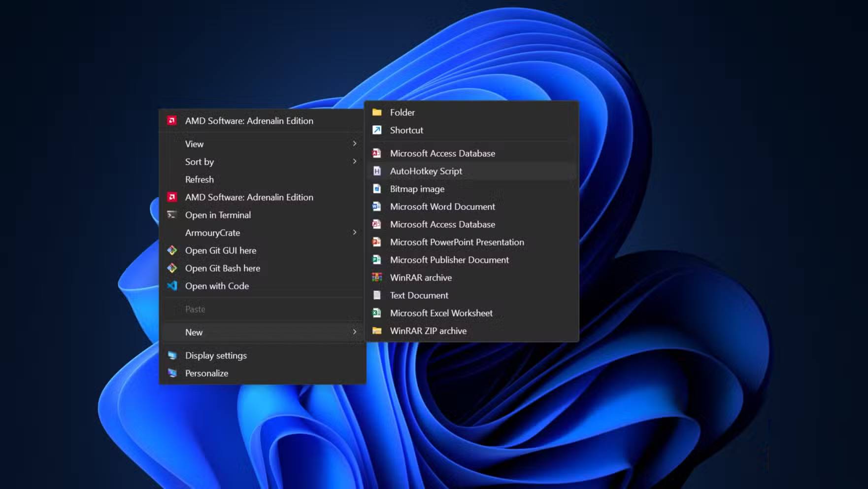Expand the ArmouryCrate submenu chevron
The image size is (868, 489).
(354, 232)
